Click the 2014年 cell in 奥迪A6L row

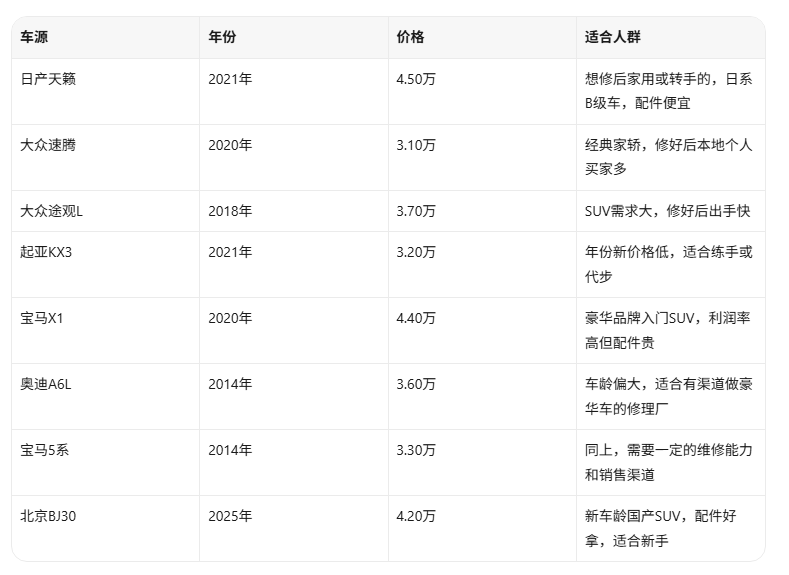tap(294, 396)
